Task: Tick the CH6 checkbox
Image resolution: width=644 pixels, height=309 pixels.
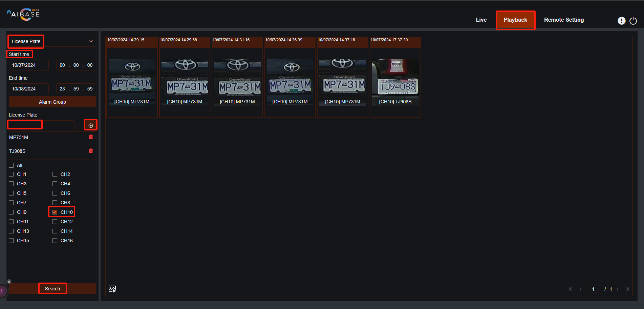Action: pyautogui.click(x=55, y=193)
